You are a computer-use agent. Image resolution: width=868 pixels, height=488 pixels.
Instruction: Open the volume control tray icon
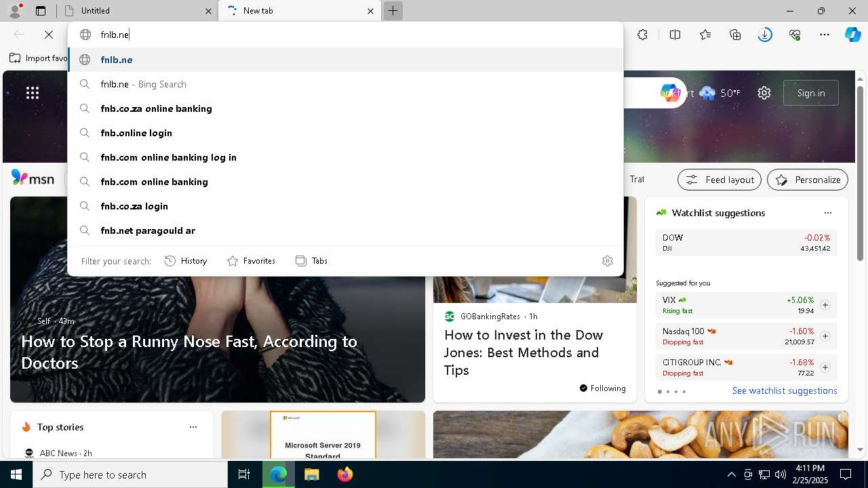tap(780, 474)
